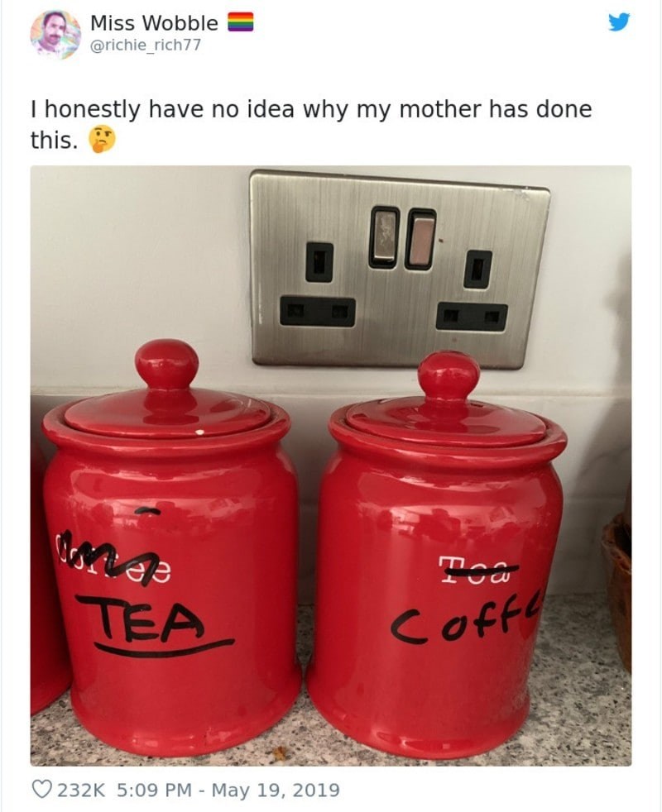Click the tweet text about mother
This screenshot has width=662, height=812.
311,124
